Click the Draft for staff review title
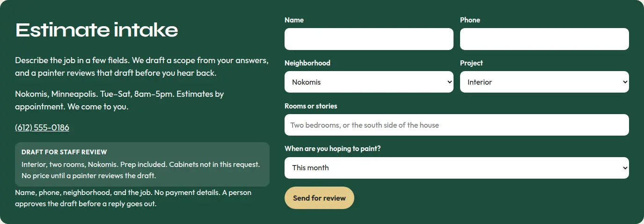This screenshot has height=224, width=644. pos(64,152)
